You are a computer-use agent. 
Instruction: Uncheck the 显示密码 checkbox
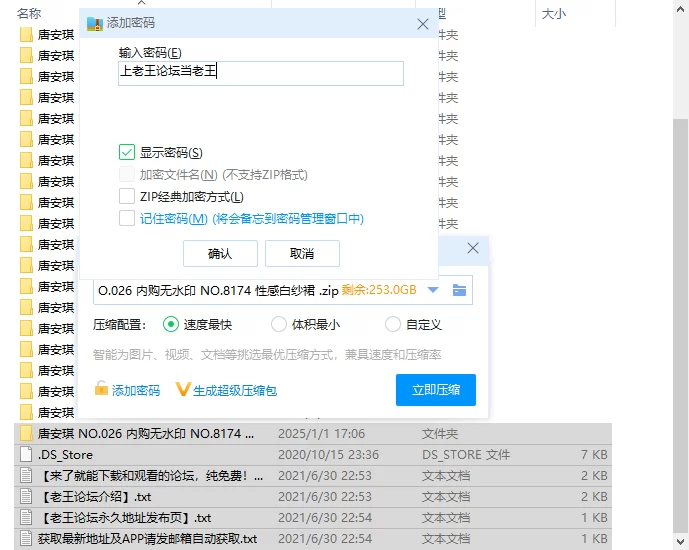pyautogui.click(x=127, y=152)
